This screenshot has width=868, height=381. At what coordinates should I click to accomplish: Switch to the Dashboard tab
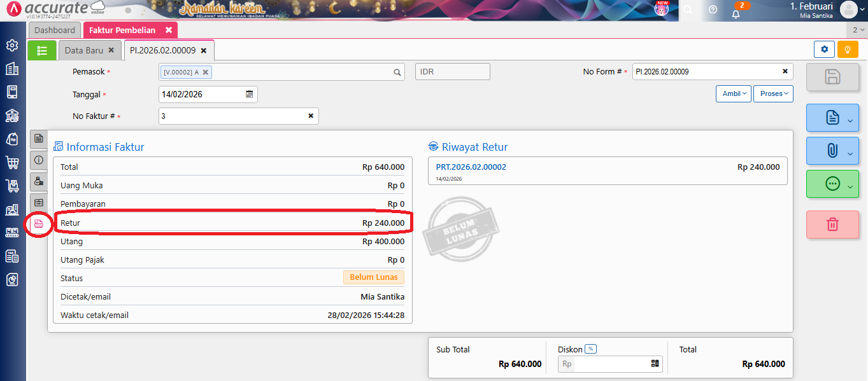coord(55,30)
